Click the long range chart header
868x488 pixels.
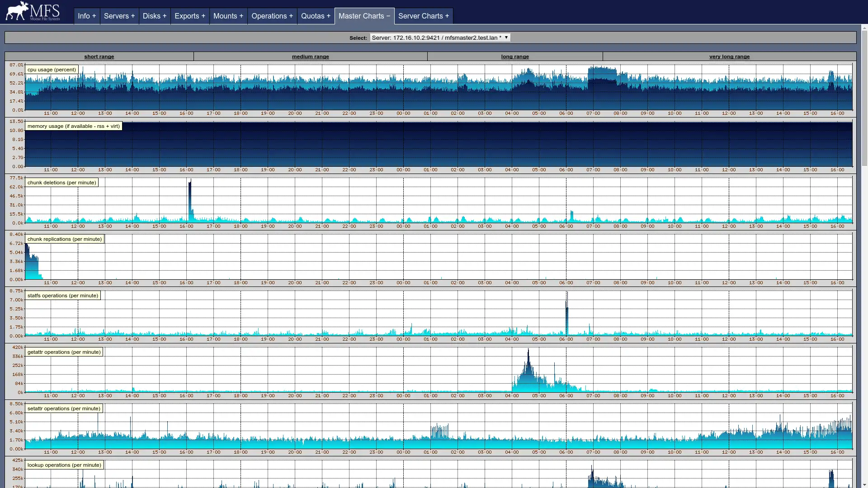[514, 56]
